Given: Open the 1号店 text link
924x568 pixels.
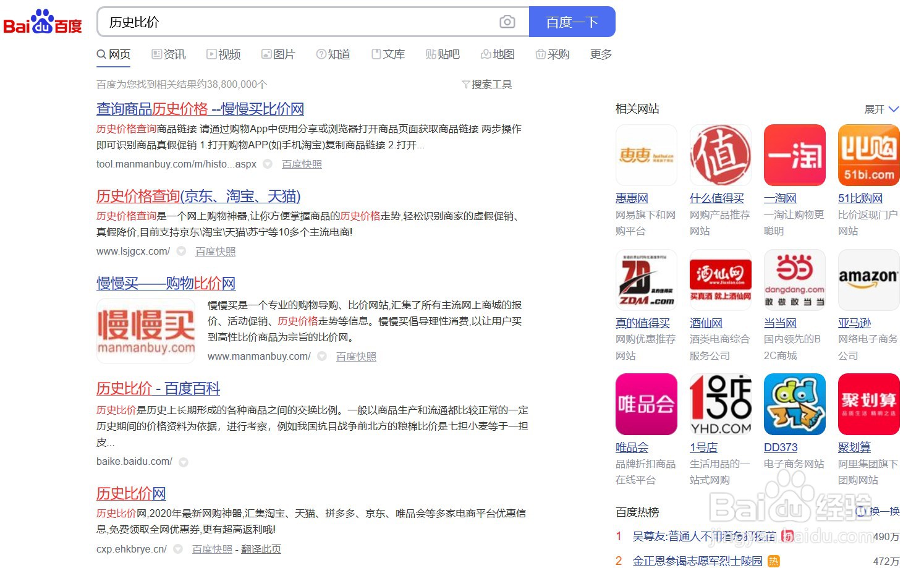Looking at the screenshot, I should 703,447.
